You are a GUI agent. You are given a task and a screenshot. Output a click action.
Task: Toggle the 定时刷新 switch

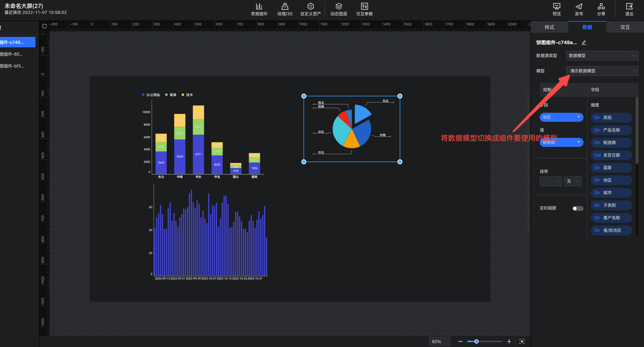(x=578, y=208)
